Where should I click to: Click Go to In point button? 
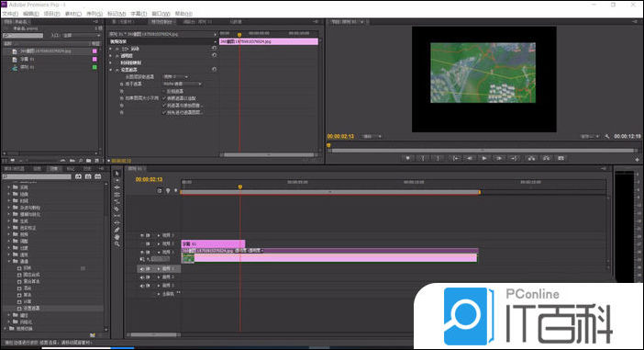(456, 158)
